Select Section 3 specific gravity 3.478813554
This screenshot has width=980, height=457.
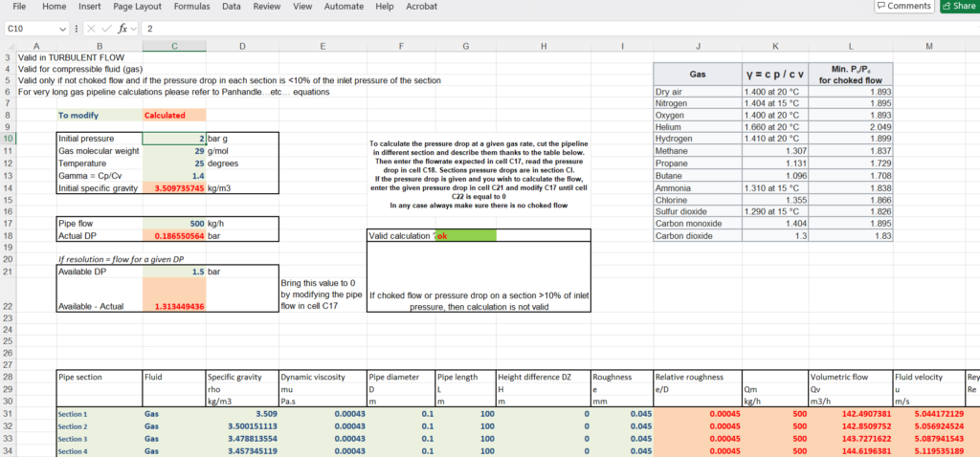coord(242,439)
